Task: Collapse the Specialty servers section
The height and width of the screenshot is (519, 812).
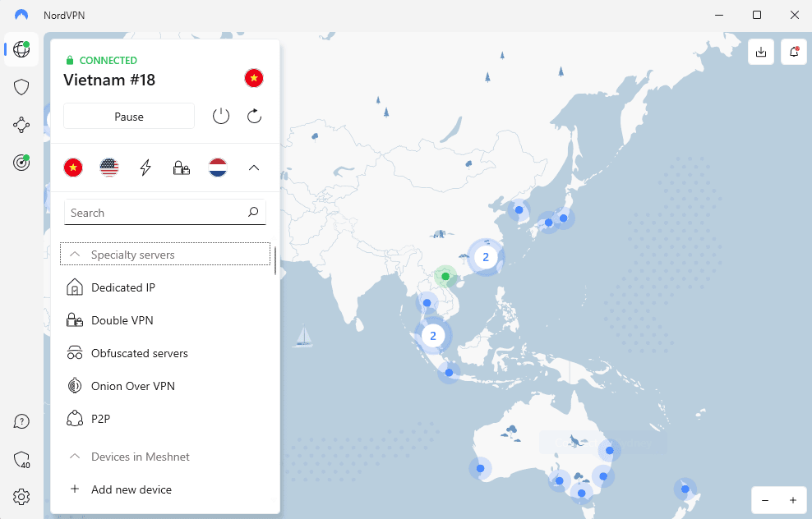Action: pos(165,254)
